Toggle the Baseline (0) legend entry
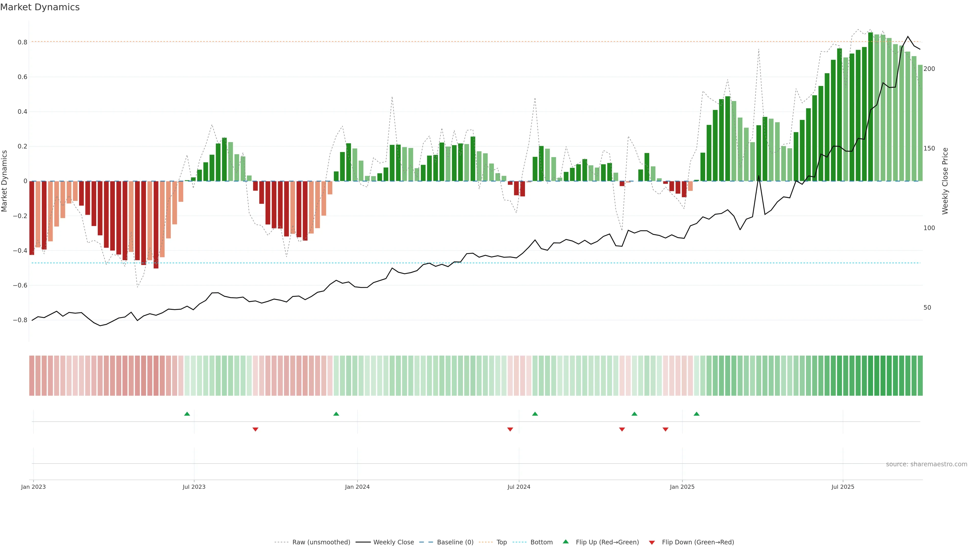This screenshot has height=551, width=980. click(455, 542)
